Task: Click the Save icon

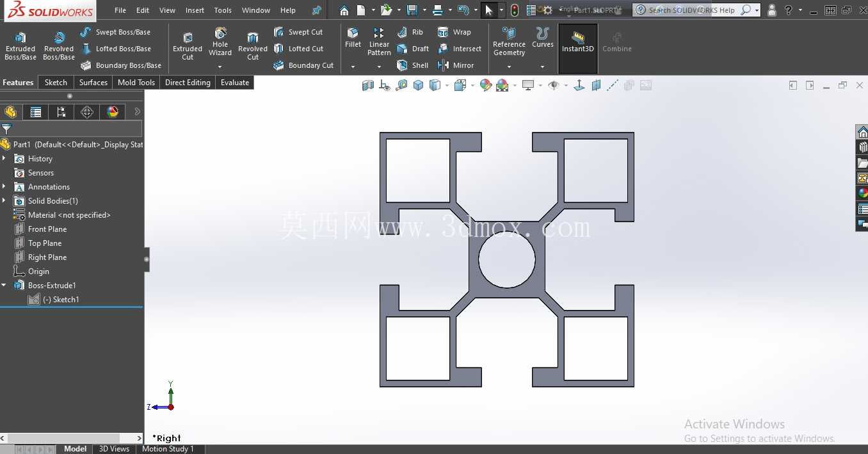Action: pos(412,10)
